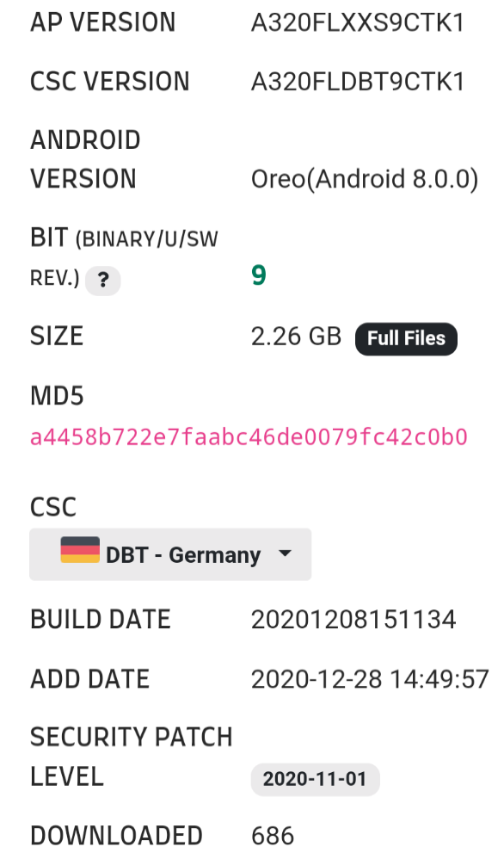Click the Full Files badge

(x=406, y=338)
